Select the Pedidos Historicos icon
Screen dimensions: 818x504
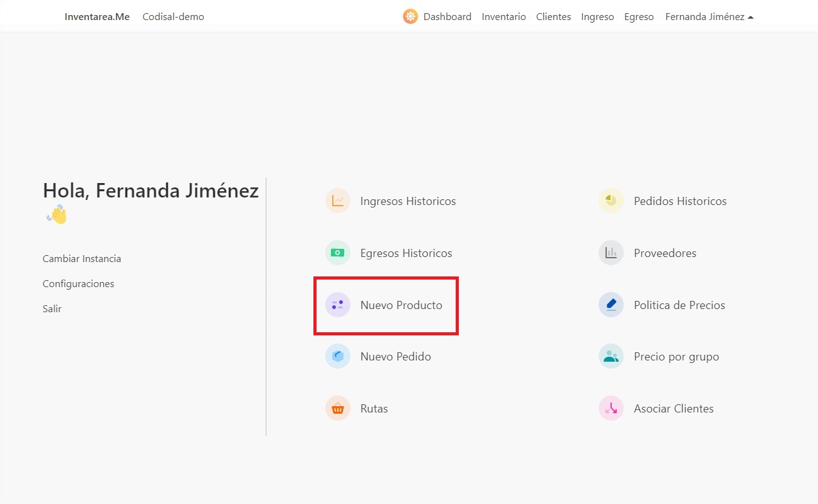(611, 201)
